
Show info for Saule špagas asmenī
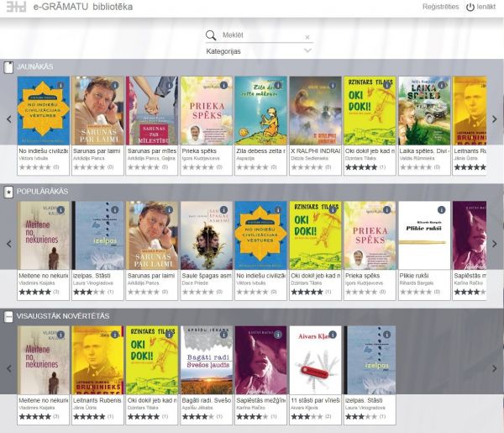pos(223,210)
